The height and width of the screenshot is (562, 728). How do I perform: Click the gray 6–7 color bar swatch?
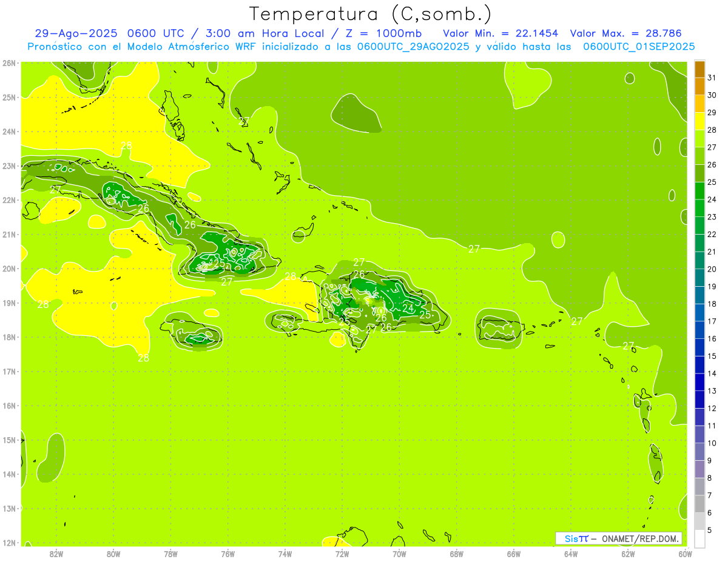coord(699,504)
